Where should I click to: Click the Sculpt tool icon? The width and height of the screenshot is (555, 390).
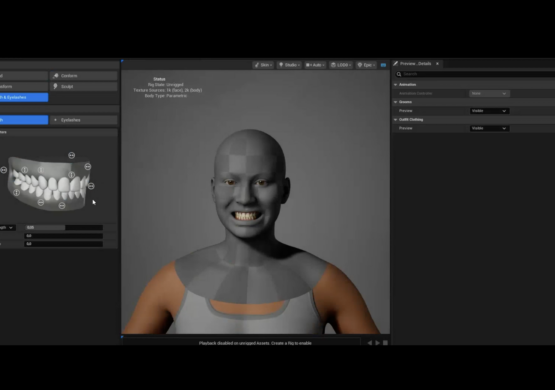pos(56,86)
